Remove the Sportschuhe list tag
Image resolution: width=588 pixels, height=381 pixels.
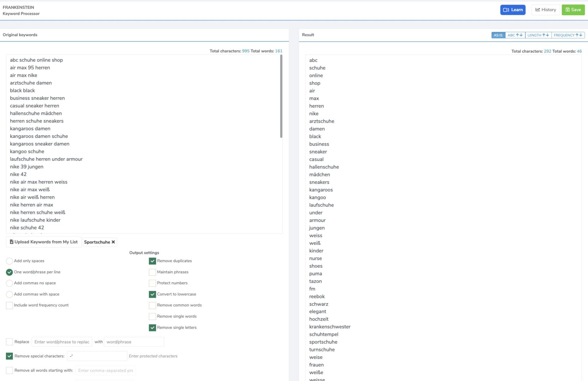tap(113, 242)
